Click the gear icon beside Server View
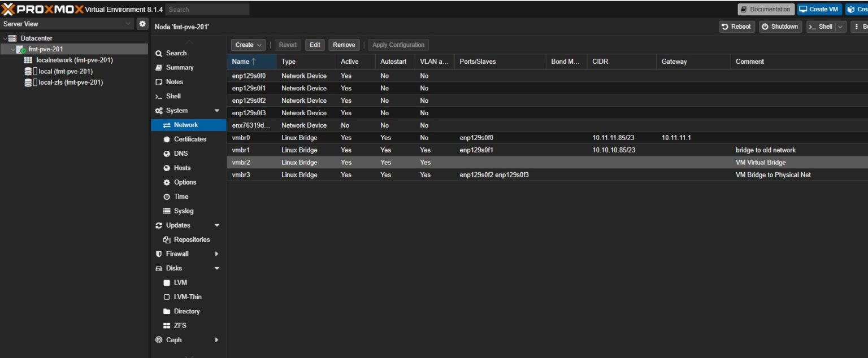Image resolution: width=868 pixels, height=358 pixels. [x=142, y=23]
